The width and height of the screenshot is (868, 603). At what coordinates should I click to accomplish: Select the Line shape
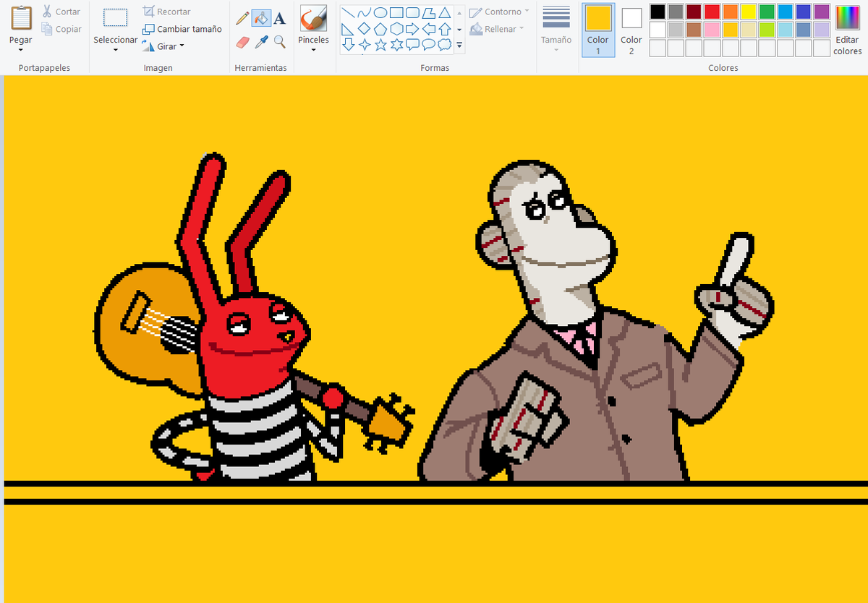[349, 13]
